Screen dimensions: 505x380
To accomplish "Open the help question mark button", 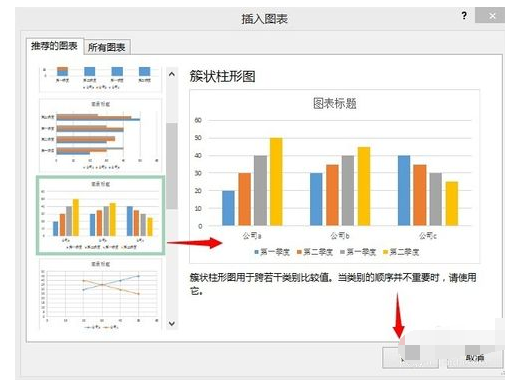I will coord(464,15).
